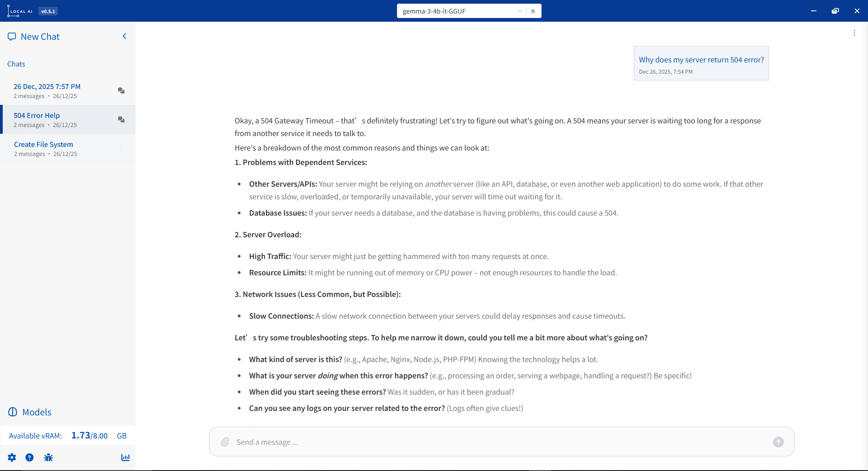Open the three-dot chat options menu

(854, 33)
